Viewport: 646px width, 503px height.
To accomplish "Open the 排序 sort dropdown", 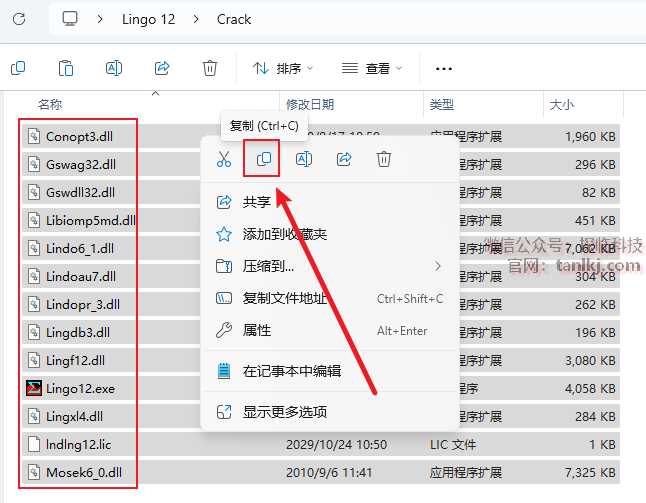I will coord(283,68).
